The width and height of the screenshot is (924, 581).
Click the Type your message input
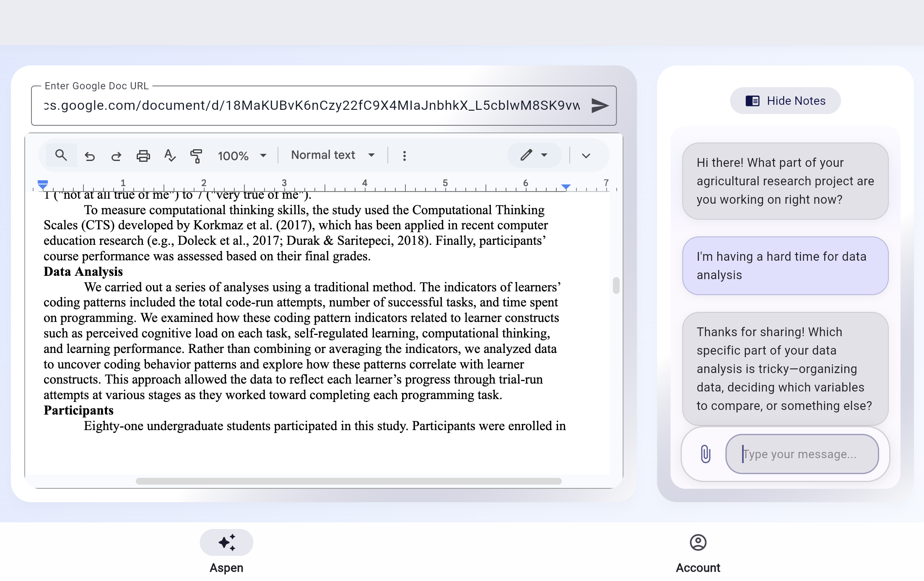click(802, 454)
